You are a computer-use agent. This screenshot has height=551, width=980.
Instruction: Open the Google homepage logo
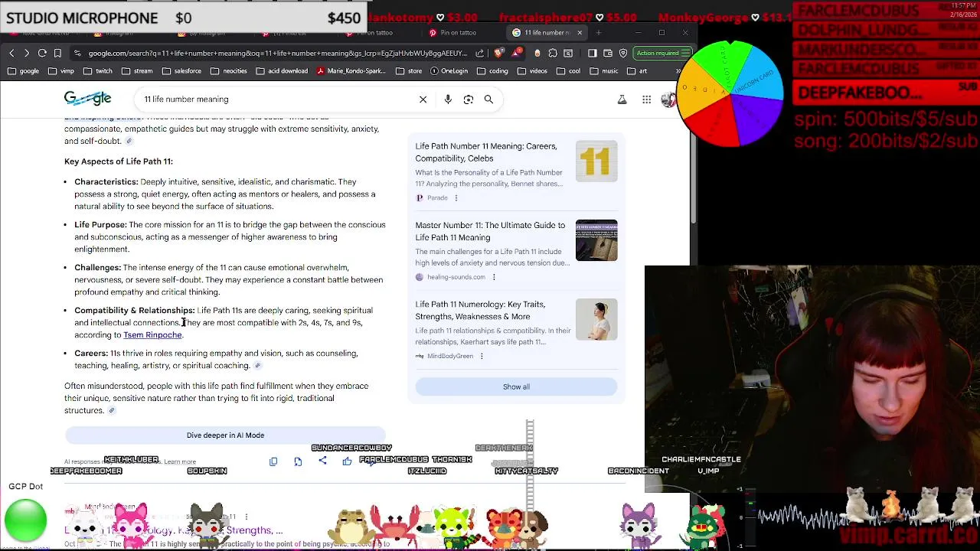pos(87,98)
